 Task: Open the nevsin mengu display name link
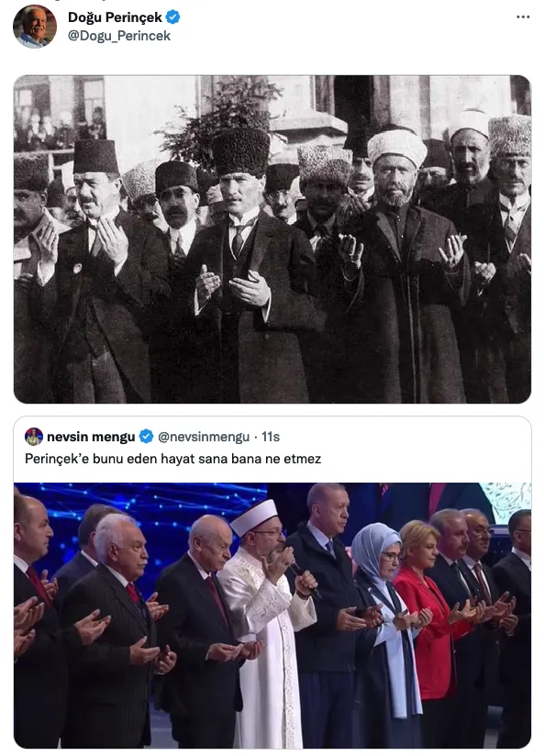(91, 437)
